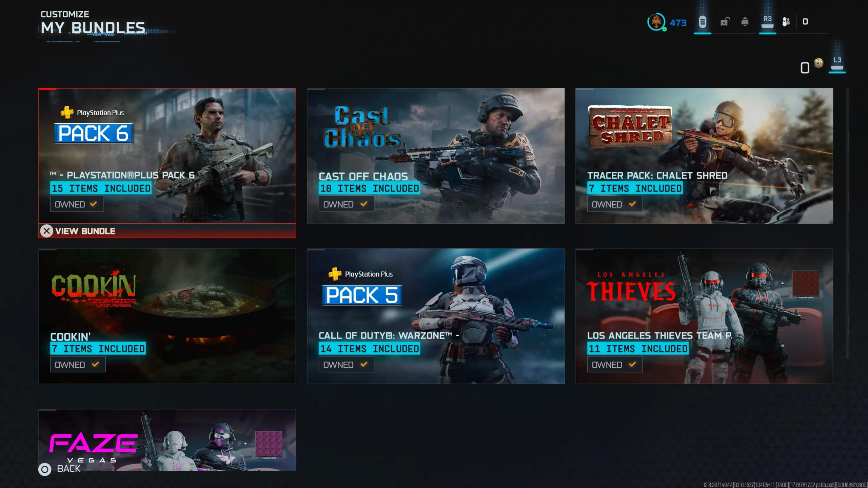Click the blue Pack 6 badge

[94, 133]
